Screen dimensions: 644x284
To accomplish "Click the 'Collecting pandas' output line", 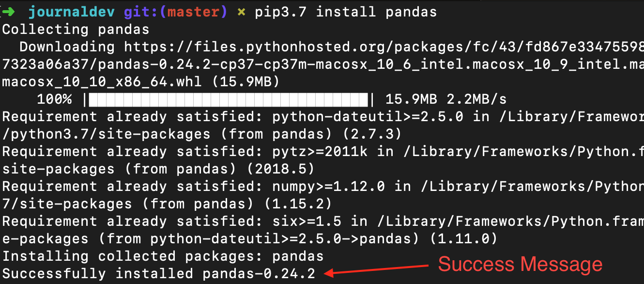I will [76, 29].
